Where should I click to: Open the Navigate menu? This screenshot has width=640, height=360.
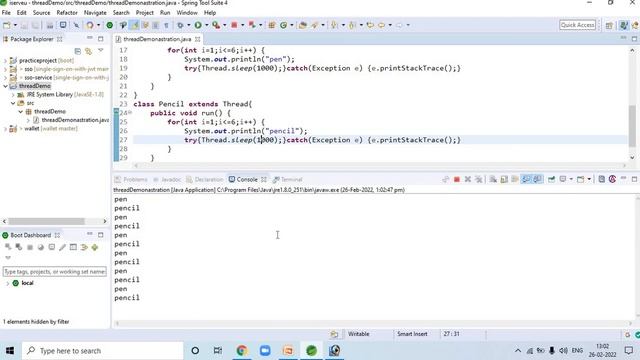[95, 13]
